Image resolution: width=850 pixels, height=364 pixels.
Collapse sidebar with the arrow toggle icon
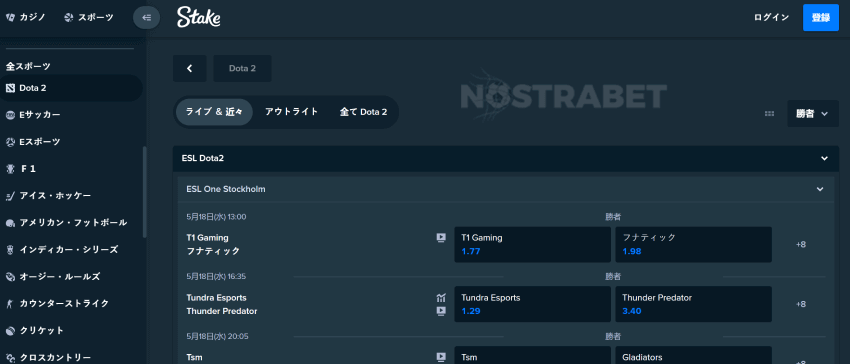146,17
